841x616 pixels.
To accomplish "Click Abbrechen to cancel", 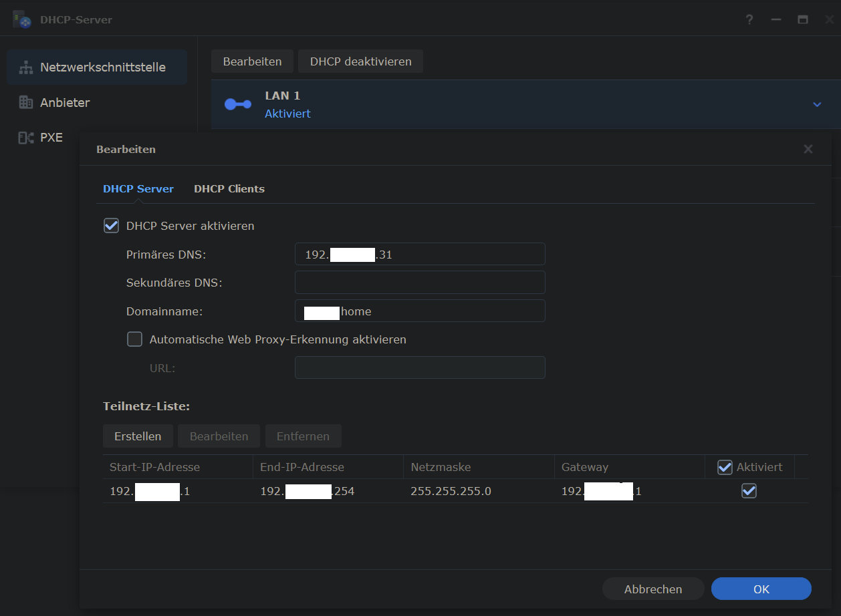I will (x=653, y=589).
